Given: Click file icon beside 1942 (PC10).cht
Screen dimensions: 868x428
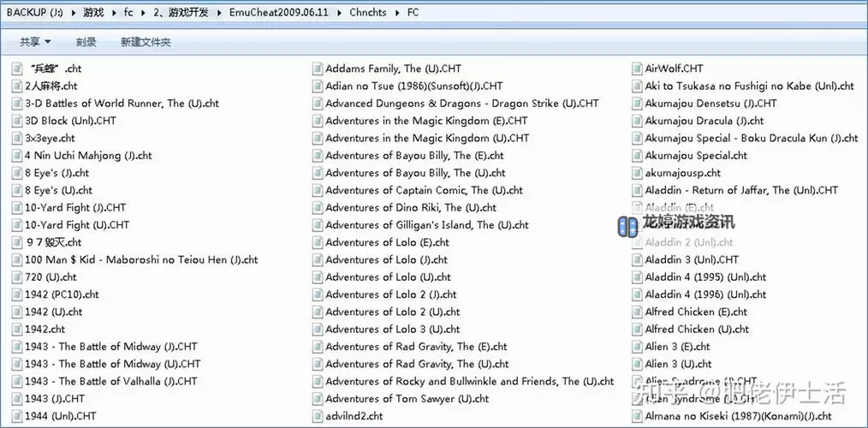Looking at the screenshot, I should 17,294.
